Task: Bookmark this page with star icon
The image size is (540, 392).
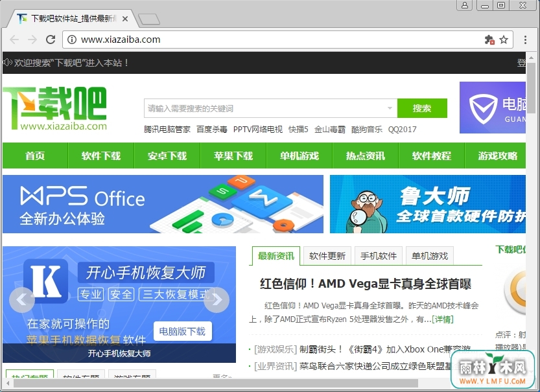Action: click(x=504, y=40)
